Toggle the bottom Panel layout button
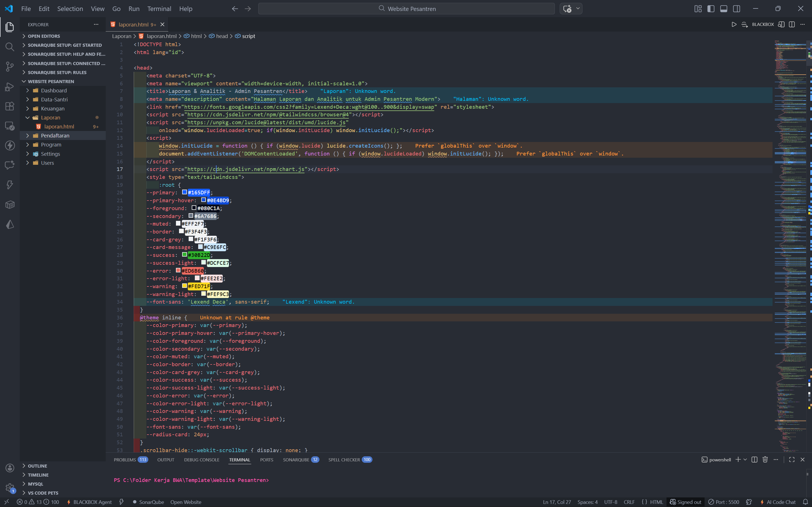 pyautogui.click(x=724, y=9)
